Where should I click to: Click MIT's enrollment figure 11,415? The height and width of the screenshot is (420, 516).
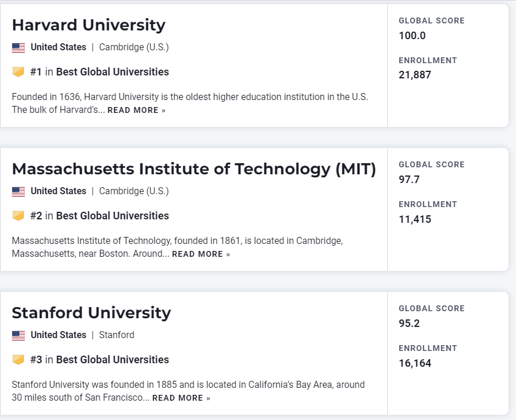tap(415, 219)
